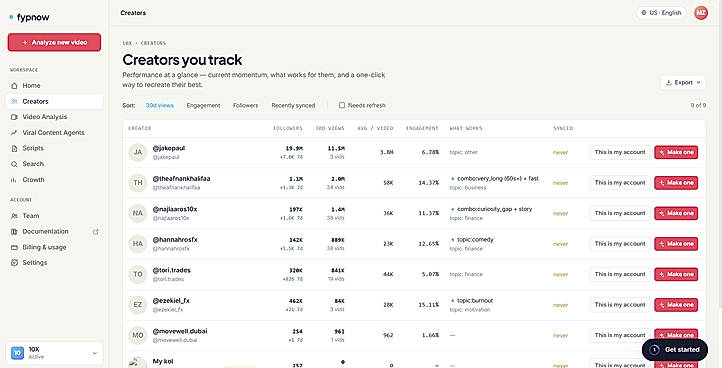Click the @ezekiel_fx creator name

[171, 301]
